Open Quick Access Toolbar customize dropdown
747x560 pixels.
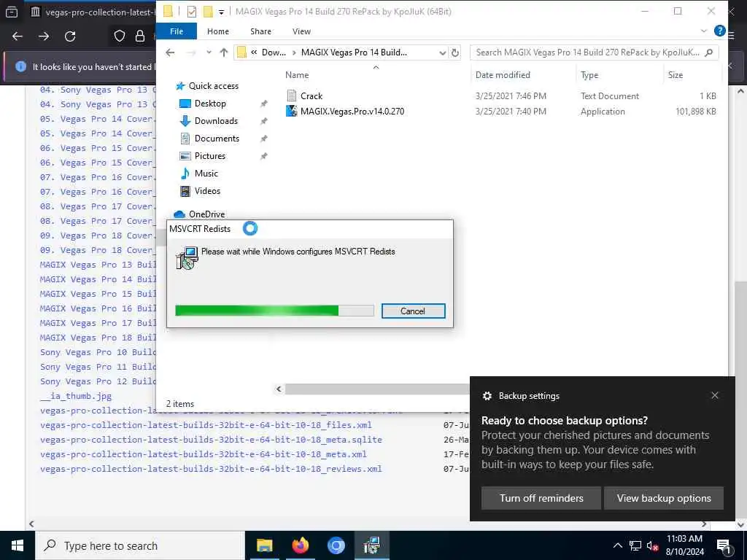tap(221, 12)
